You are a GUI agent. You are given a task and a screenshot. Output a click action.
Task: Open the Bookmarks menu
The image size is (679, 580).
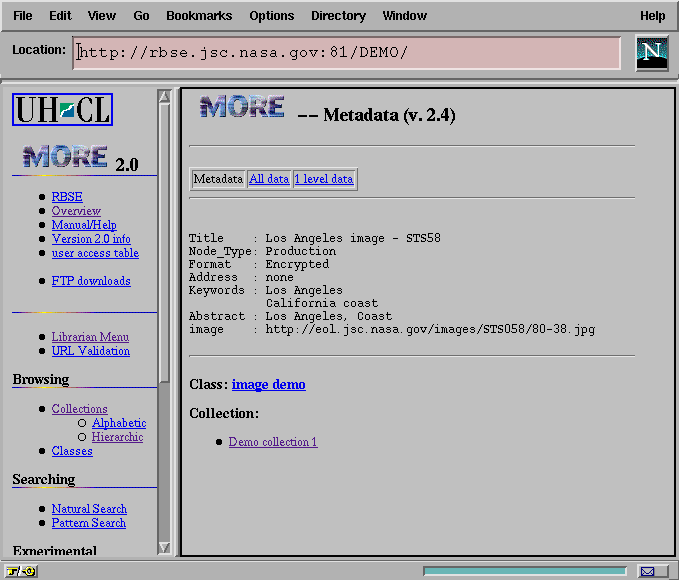click(199, 16)
